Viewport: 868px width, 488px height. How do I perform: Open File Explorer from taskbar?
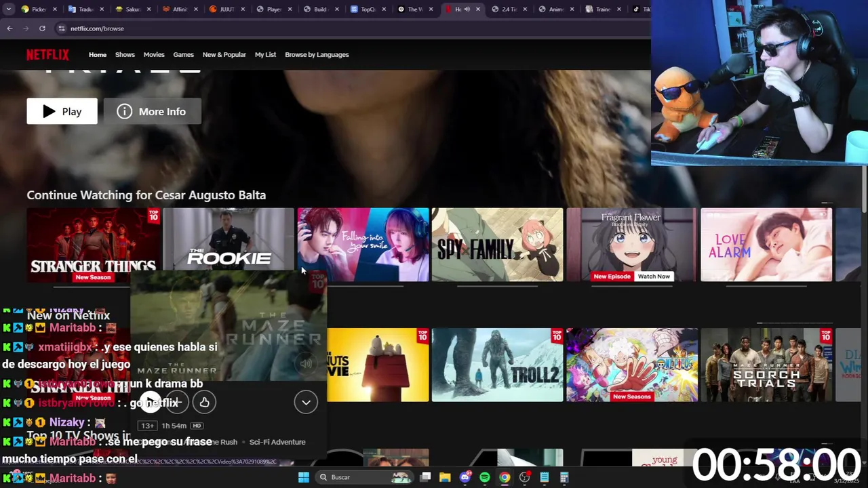coord(445,477)
